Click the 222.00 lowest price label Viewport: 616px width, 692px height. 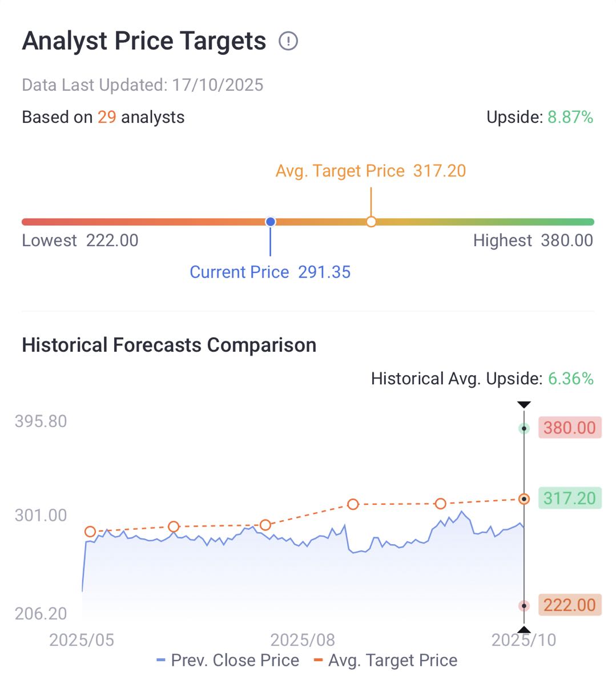569,605
